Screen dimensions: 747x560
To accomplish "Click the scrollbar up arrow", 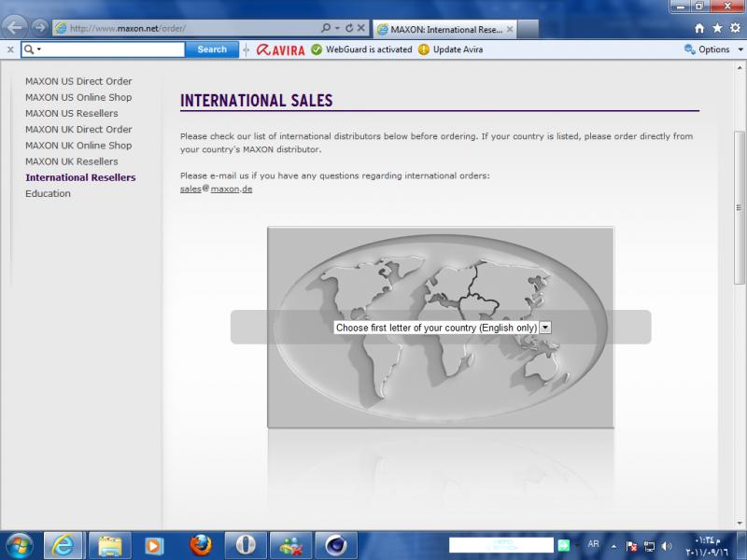I will [x=740, y=68].
